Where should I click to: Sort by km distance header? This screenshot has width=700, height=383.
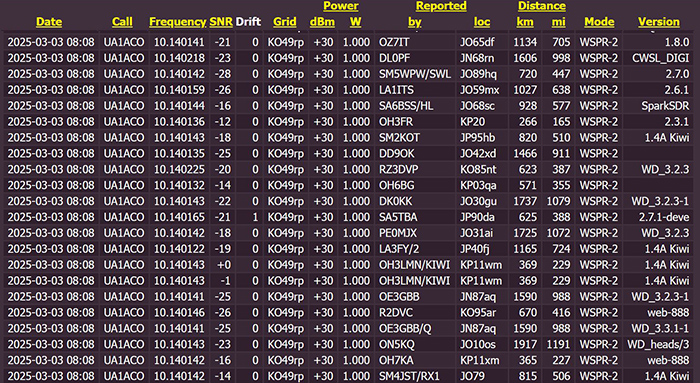click(x=525, y=21)
